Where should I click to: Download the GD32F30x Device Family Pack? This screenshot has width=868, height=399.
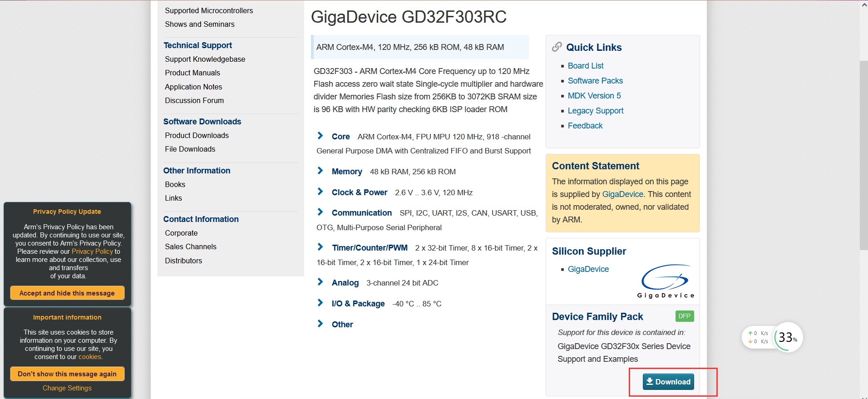pyautogui.click(x=668, y=382)
